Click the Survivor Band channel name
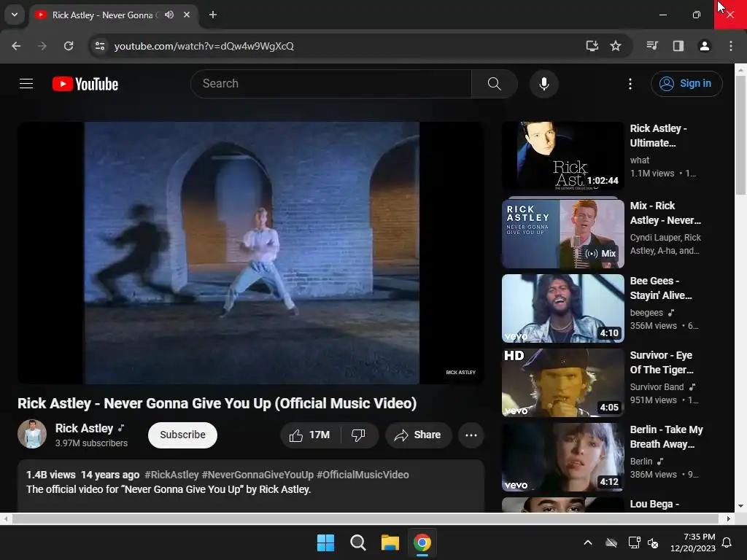The image size is (747, 560). tap(657, 387)
